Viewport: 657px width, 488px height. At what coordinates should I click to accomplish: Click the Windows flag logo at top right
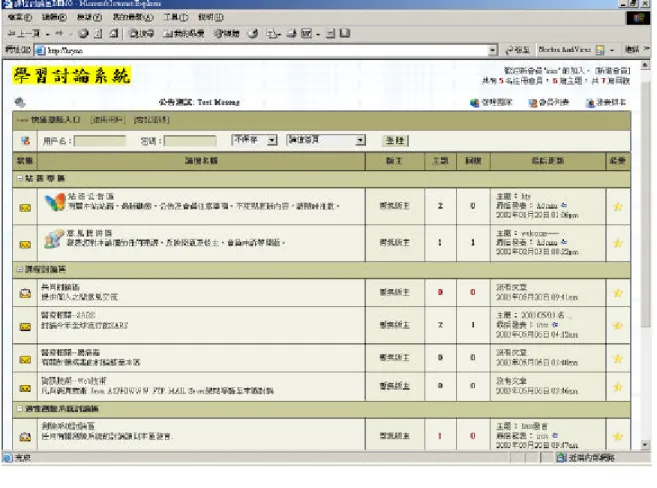[x=638, y=18]
